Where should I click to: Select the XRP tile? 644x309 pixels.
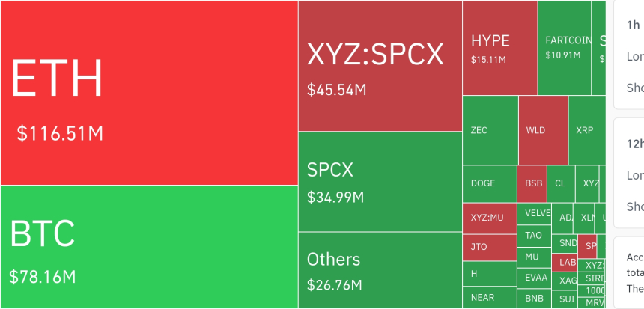point(587,130)
